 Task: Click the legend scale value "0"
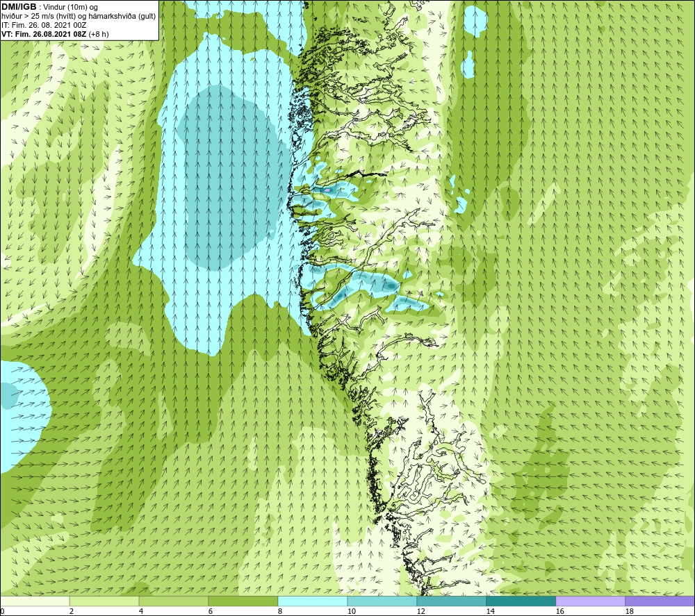[x=2, y=612]
